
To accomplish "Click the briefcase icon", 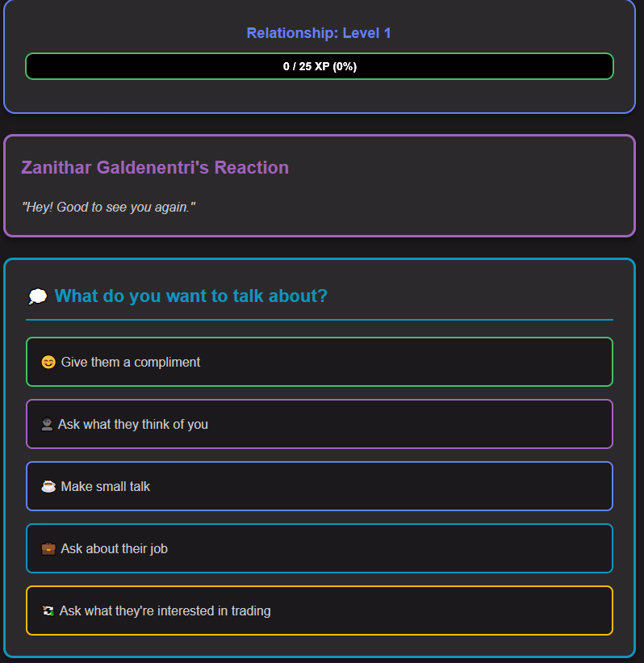I will (48, 548).
